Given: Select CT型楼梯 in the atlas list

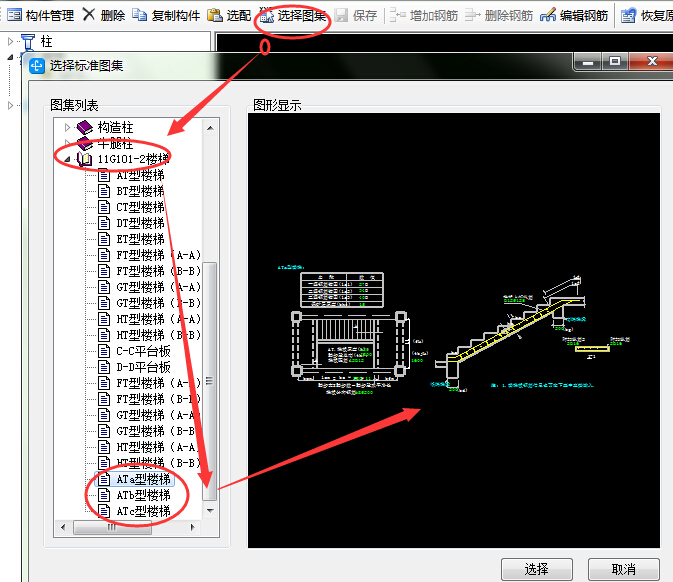Looking at the screenshot, I should (x=140, y=207).
